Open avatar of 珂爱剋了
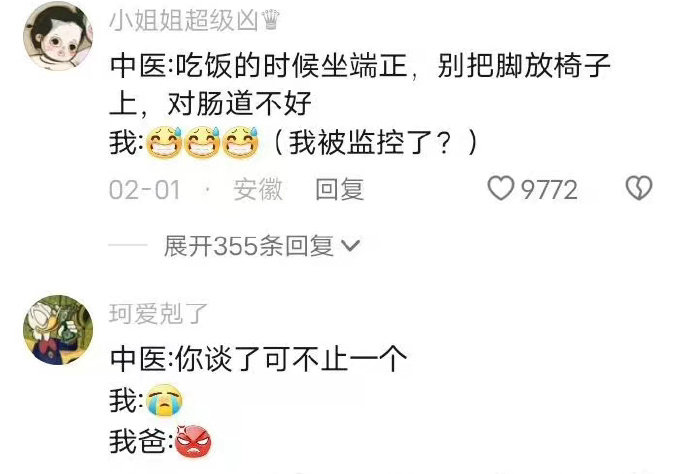690x474 pixels. [58, 330]
